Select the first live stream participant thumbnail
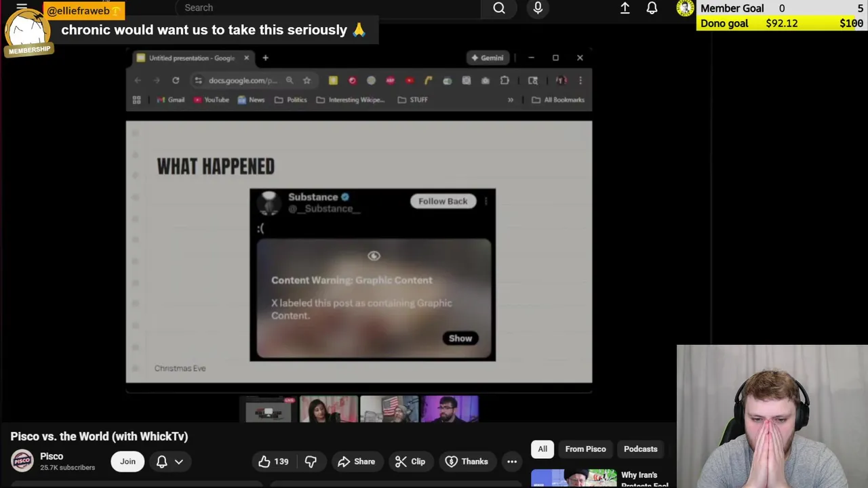868x488 pixels. [x=269, y=410]
